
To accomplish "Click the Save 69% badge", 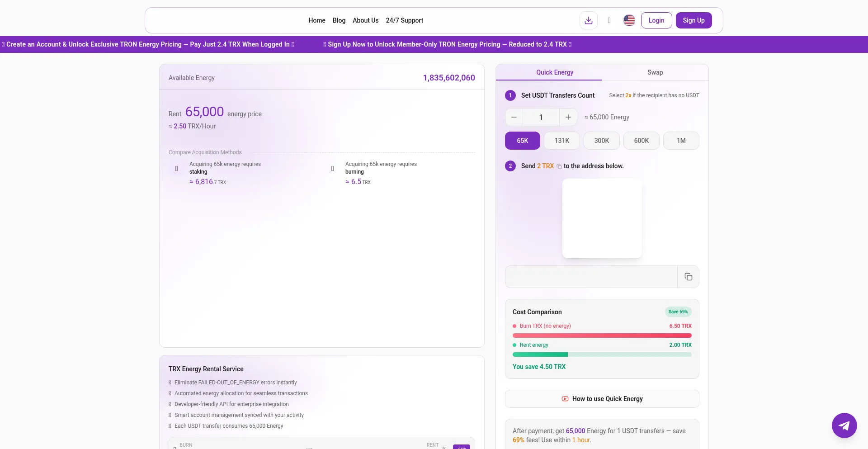I will point(678,312).
